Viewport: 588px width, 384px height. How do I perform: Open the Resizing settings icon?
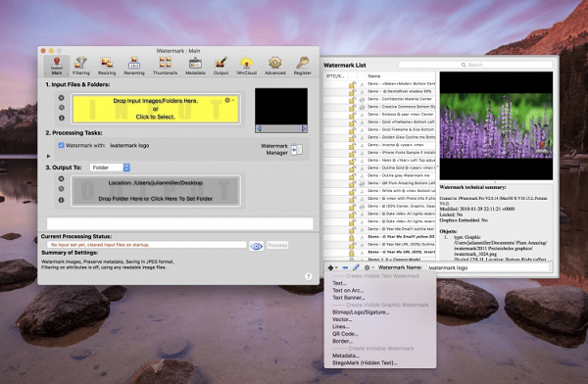[x=107, y=66]
